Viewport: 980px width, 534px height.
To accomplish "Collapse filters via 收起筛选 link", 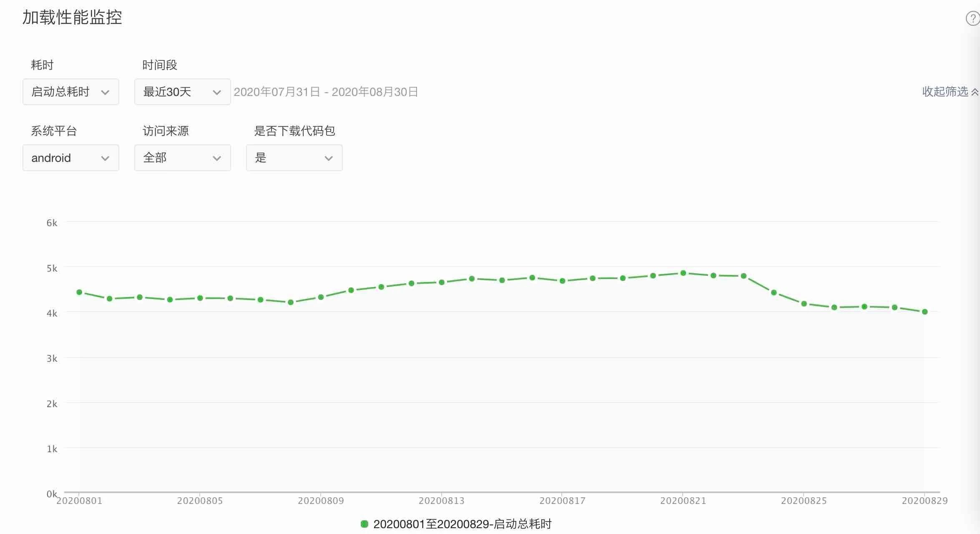I will tap(945, 92).
